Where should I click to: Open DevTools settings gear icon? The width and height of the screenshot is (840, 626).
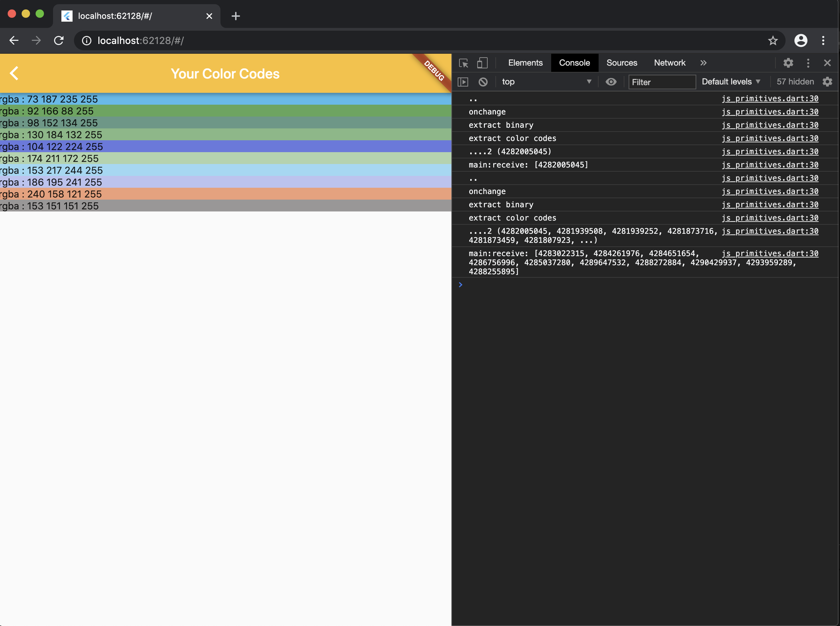click(x=788, y=63)
